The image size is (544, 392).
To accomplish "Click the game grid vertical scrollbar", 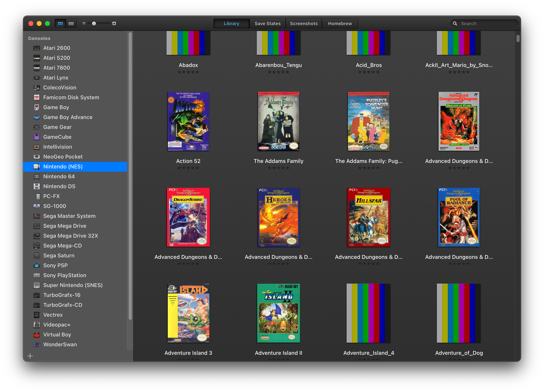I will [518, 38].
